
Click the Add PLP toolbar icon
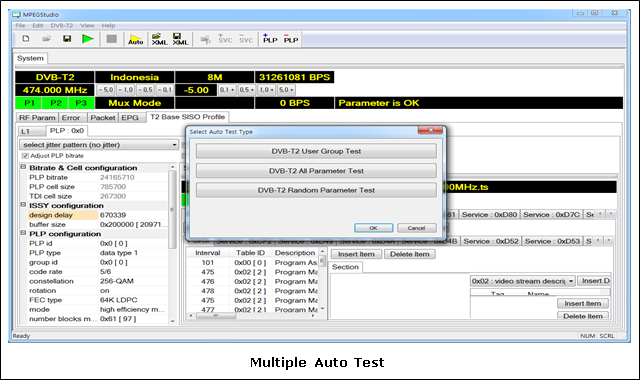click(x=270, y=39)
